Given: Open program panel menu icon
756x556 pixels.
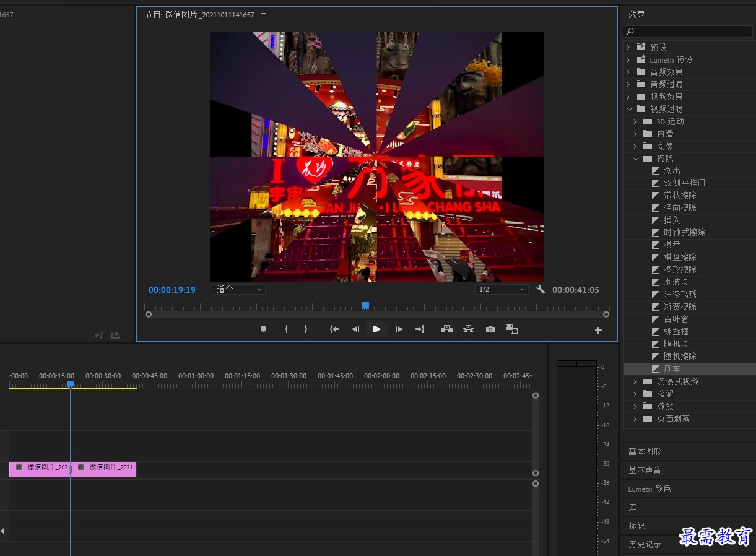Looking at the screenshot, I should (263, 15).
